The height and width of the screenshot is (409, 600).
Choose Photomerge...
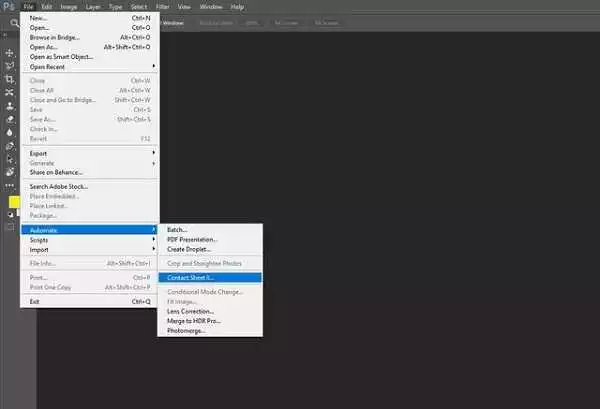210,331
